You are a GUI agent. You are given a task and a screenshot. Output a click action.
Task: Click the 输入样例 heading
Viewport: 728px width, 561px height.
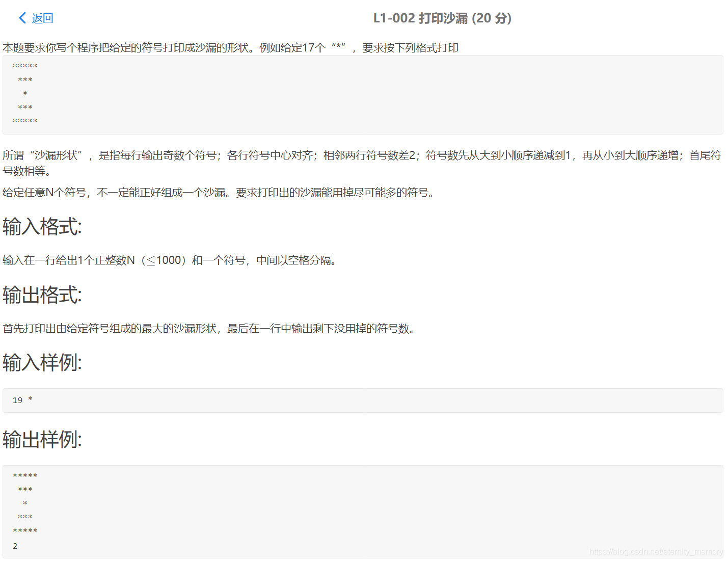(42, 362)
